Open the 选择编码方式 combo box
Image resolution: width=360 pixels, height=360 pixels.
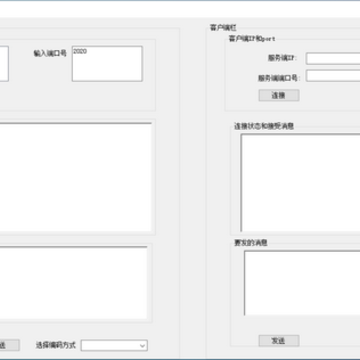pos(114,345)
